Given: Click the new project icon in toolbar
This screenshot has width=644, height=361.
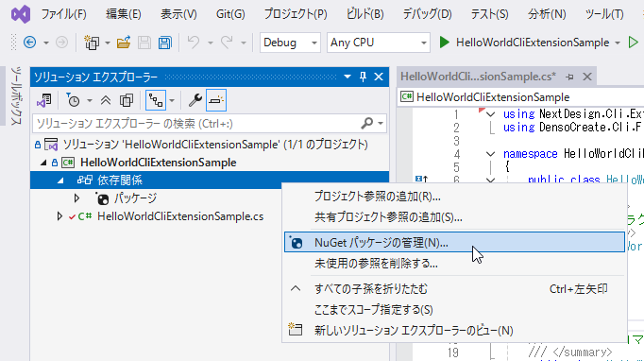Looking at the screenshot, I should pyautogui.click(x=92, y=43).
